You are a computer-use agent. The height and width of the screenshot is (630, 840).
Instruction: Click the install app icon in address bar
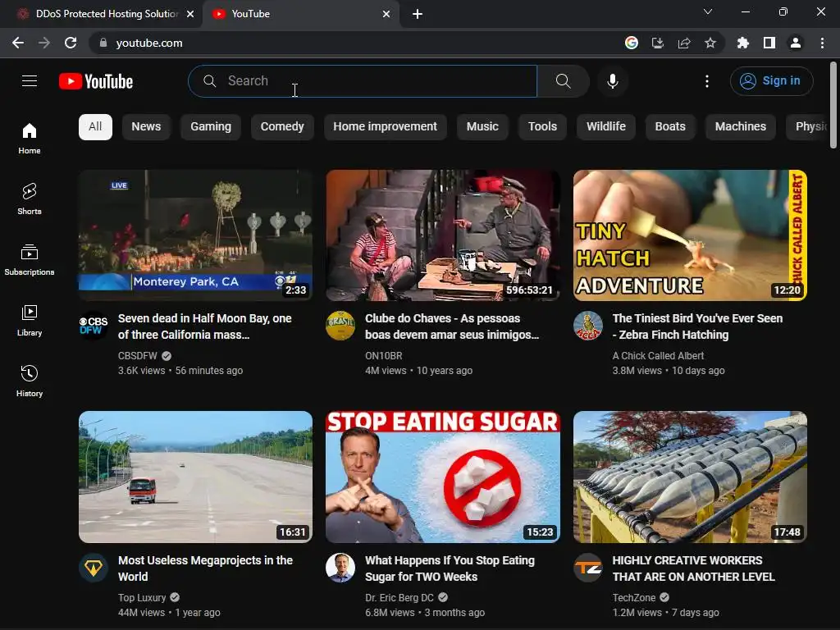(x=658, y=43)
